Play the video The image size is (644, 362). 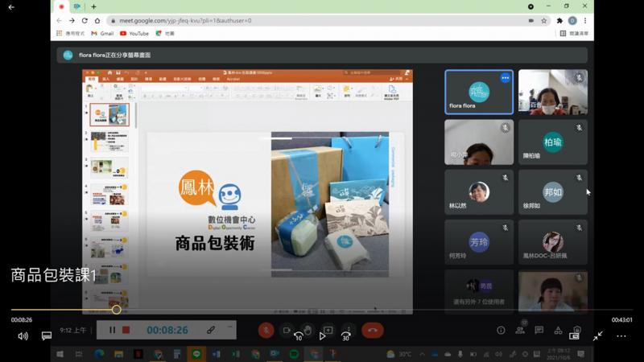point(323,336)
